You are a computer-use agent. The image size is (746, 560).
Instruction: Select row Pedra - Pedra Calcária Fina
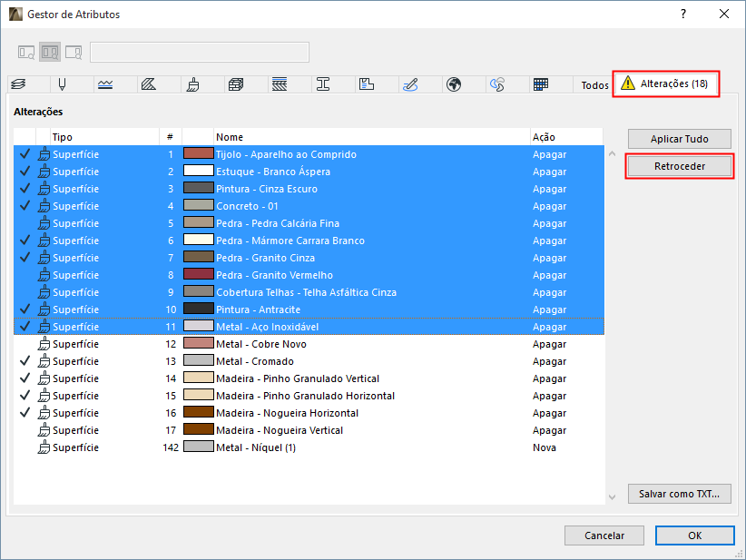[x=309, y=223]
